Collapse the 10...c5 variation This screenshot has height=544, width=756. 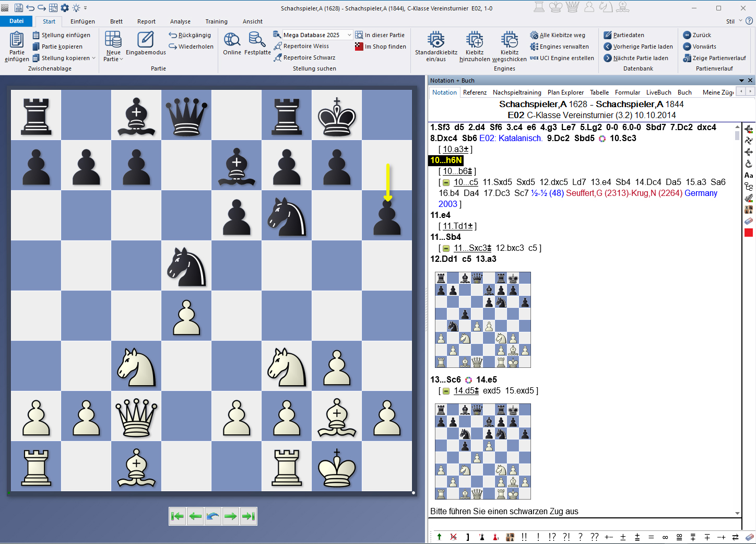[446, 182]
